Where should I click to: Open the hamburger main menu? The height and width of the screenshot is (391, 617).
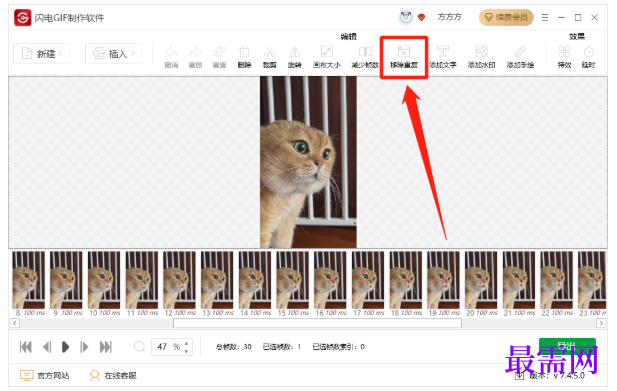[x=545, y=17]
